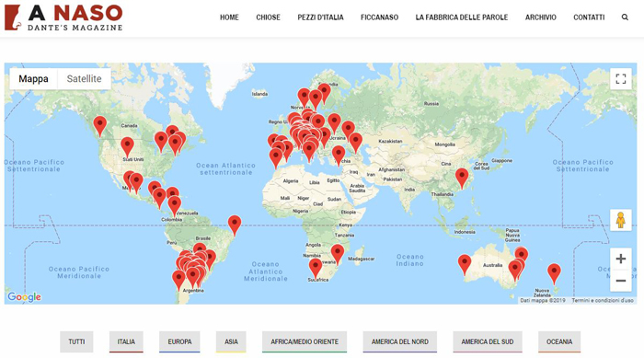Filter markers by Africa/Medio Oriente

point(305,341)
